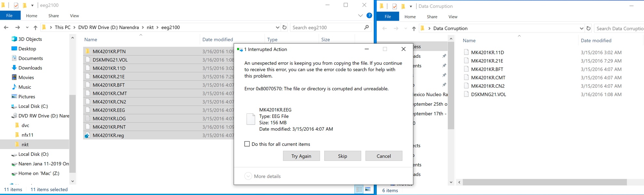Viewport: 644px width, 195px height.
Task: Click the Back arrow in eeg2100 window
Action: tap(6, 28)
